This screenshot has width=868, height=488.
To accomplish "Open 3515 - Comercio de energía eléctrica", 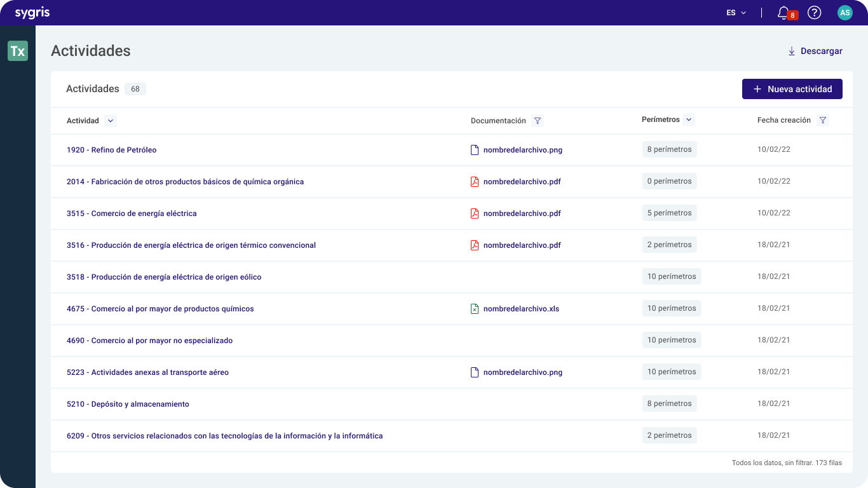I will coord(132,213).
